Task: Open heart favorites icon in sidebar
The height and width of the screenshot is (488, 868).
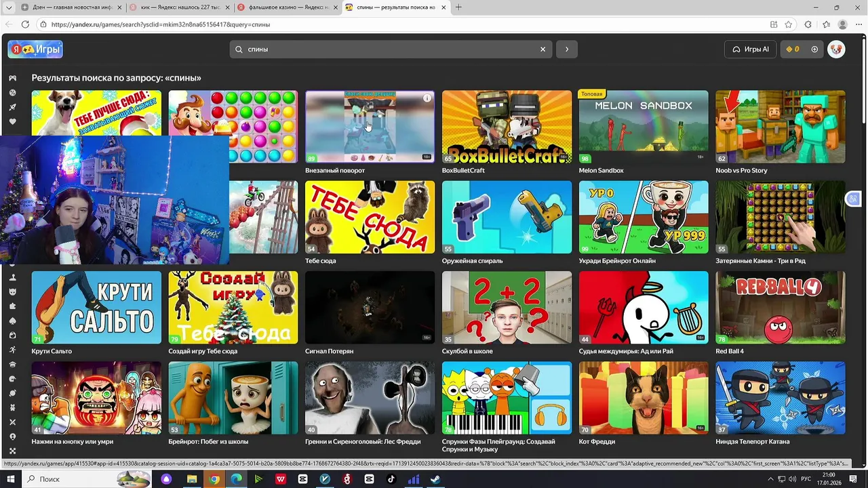Action: tap(12, 122)
